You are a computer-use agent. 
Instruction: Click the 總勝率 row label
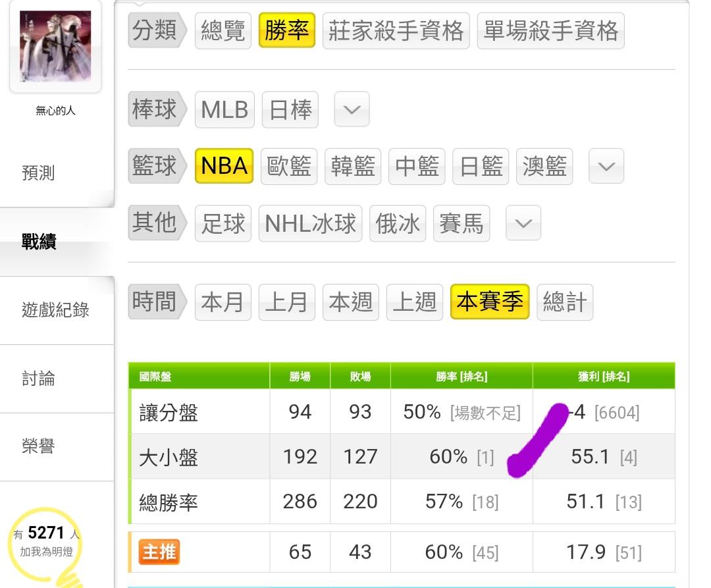pyautogui.click(x=169, y=502)
